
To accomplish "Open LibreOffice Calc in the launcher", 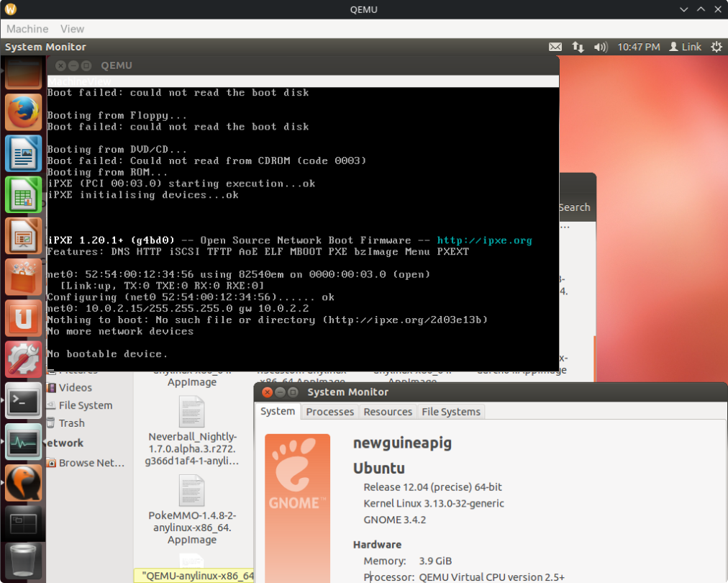I will coord(23,195).
